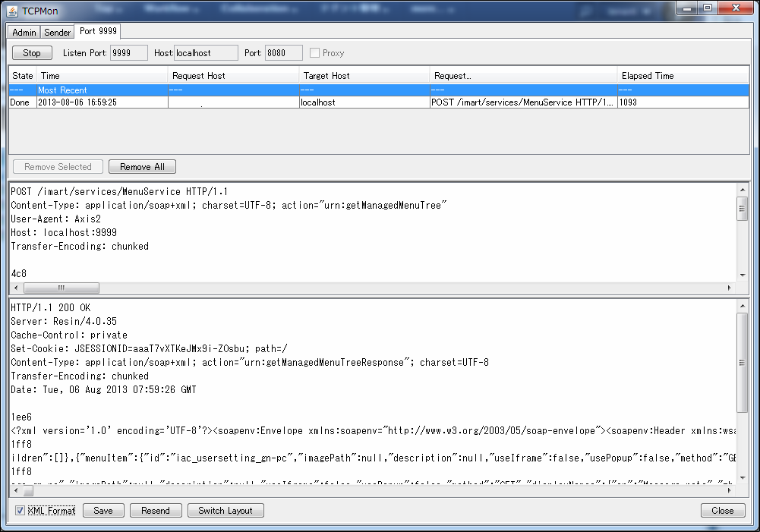Click the Target Host column header
This screenshot has height=532, width=760.
point(364,76)
